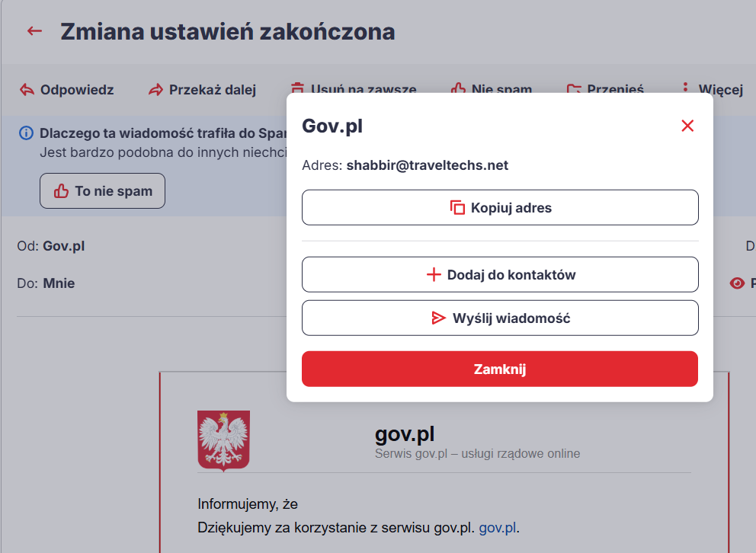Click the Przenieś folder icon
The image size is (756, 553).
point(574,89)
